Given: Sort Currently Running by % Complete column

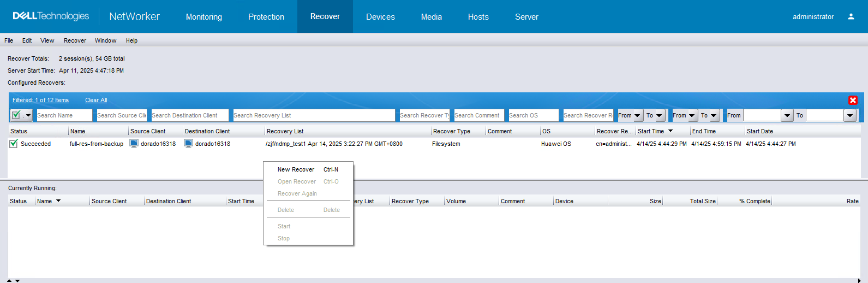Looking at the screenshot, I should click(x=744, y=201).
